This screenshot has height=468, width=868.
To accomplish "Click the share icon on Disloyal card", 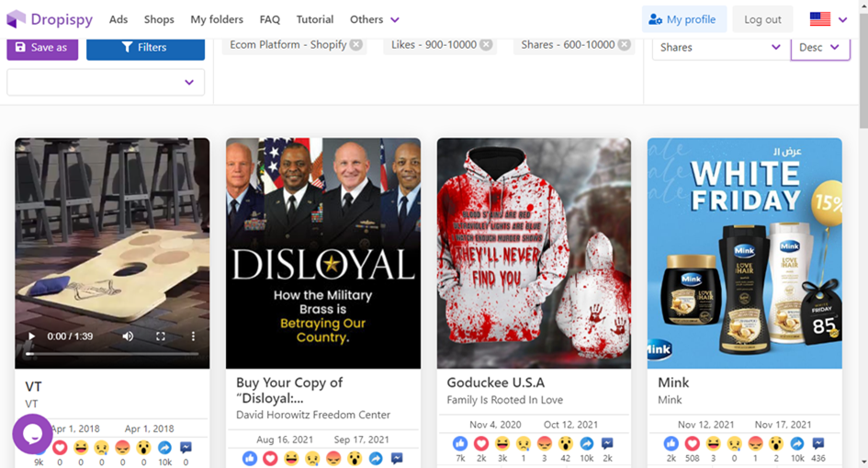I will [376, 459].
